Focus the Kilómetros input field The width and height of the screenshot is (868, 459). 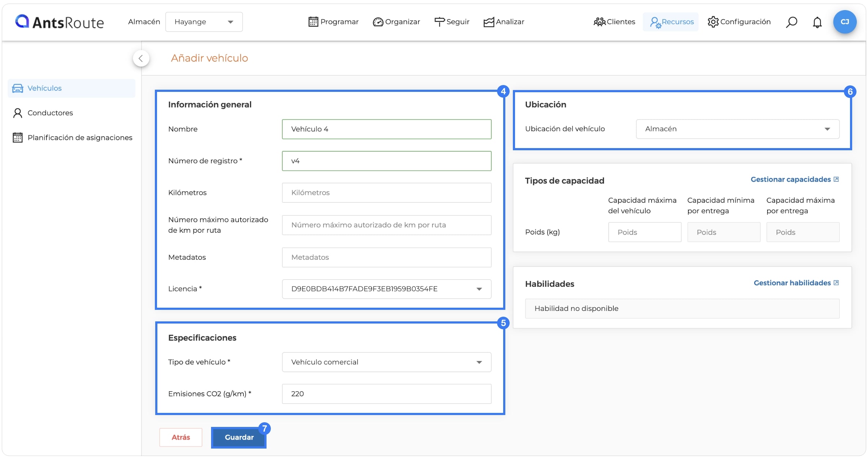click(386, 193)
